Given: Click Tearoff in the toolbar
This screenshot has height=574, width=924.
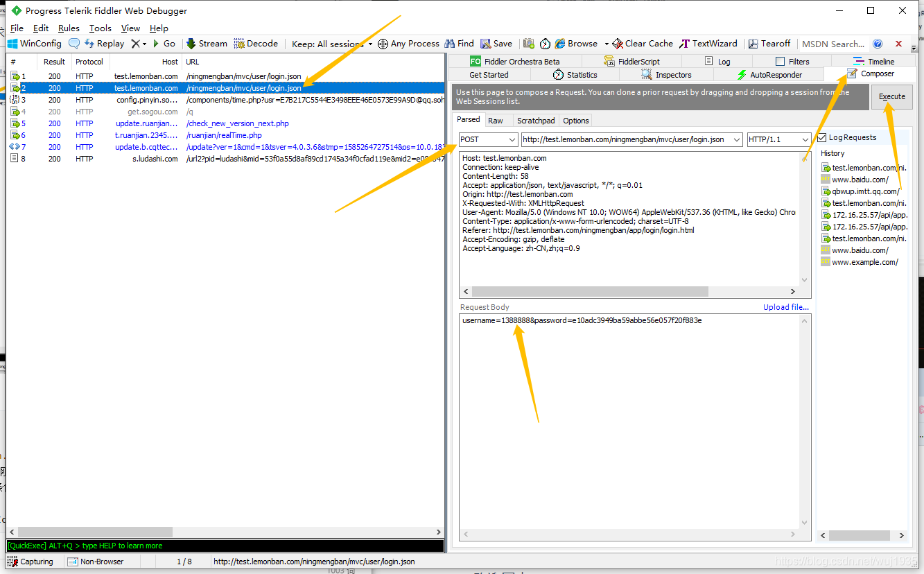Looking at the screenshot, I should (769, 43).
